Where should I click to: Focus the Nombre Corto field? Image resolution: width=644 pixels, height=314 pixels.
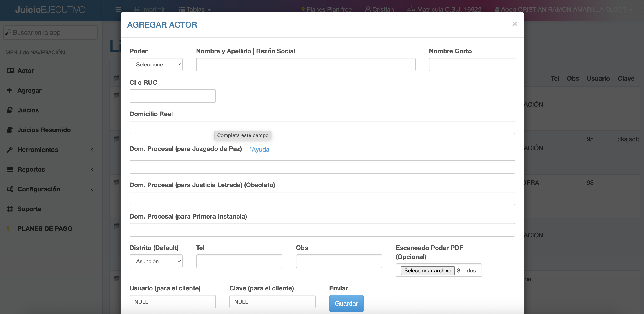pos(472,64)
